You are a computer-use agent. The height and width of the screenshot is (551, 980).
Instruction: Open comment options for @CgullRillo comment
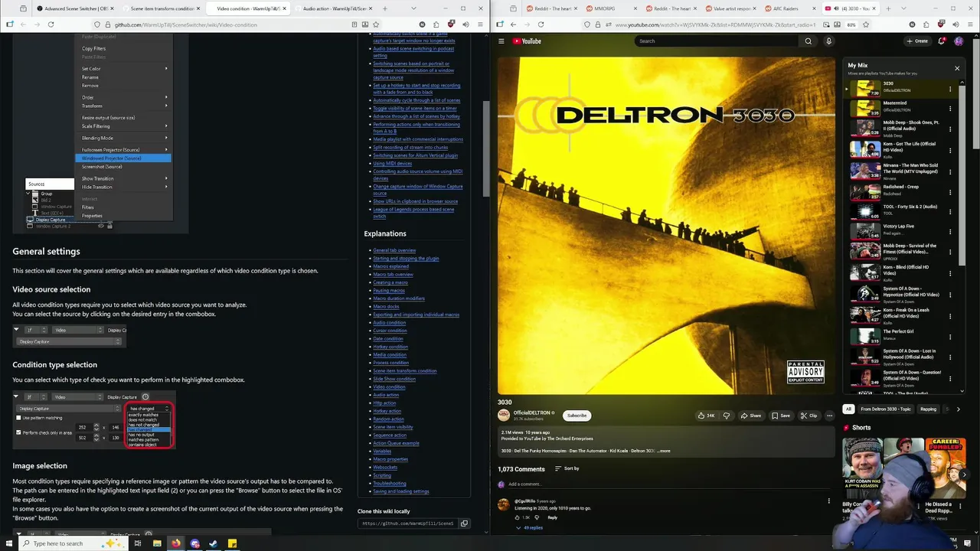(828, 501)
